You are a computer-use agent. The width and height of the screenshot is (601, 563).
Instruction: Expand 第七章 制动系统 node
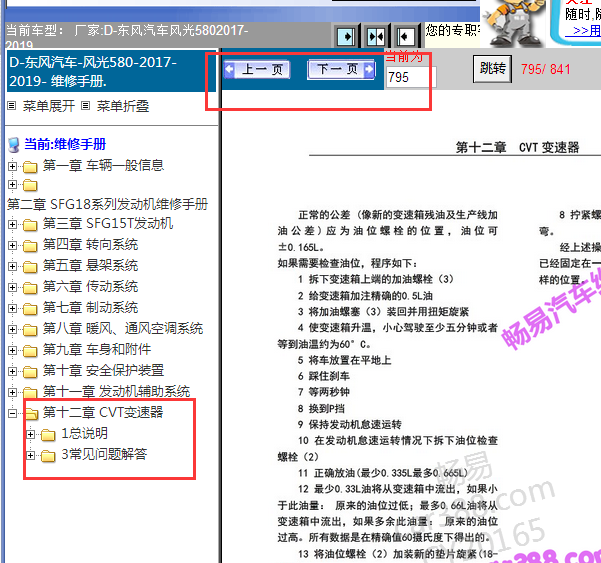(12, 309)
